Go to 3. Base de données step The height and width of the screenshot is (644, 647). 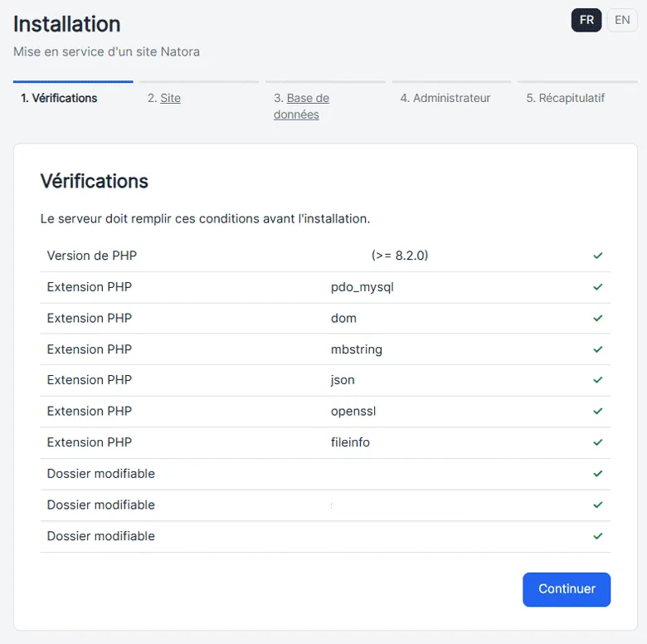coord(302,106)
